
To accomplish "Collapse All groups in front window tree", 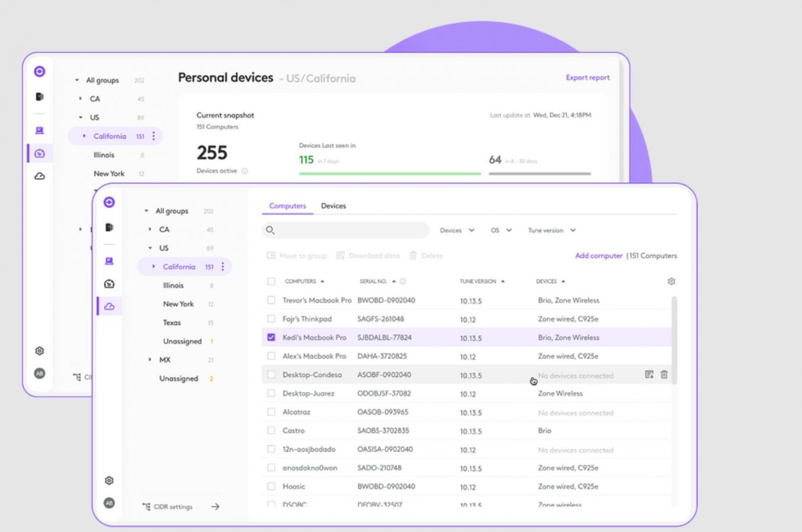I will tap(146, 211).
